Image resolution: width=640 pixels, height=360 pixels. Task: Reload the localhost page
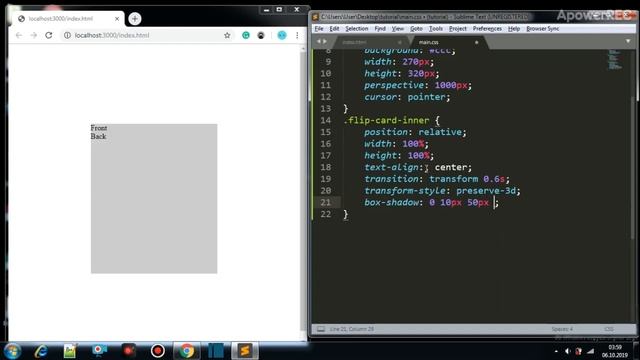point(49,36)
